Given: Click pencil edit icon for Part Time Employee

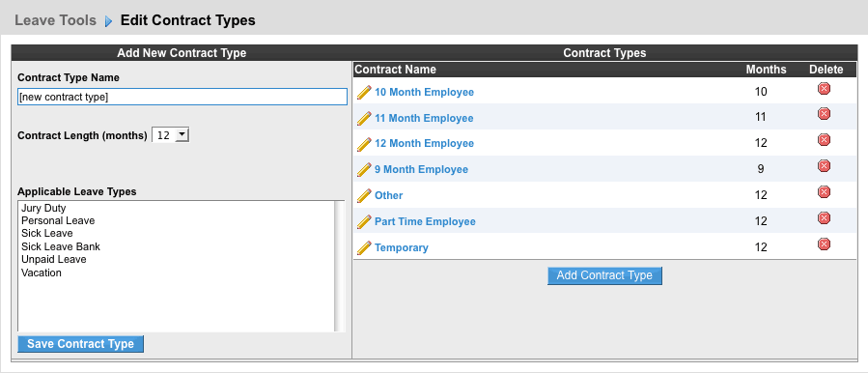Looking at the screenshot, I should click(x=364, y=221).
